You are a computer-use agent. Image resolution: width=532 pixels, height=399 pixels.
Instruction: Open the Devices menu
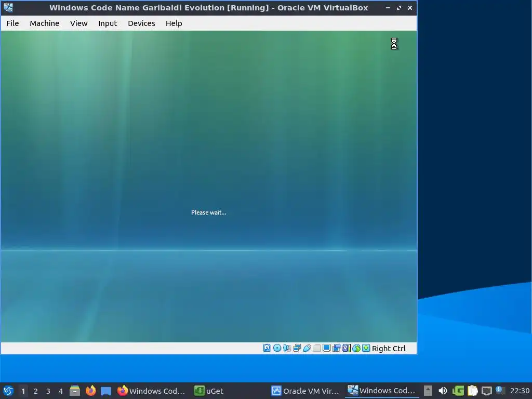coord(141,23)
